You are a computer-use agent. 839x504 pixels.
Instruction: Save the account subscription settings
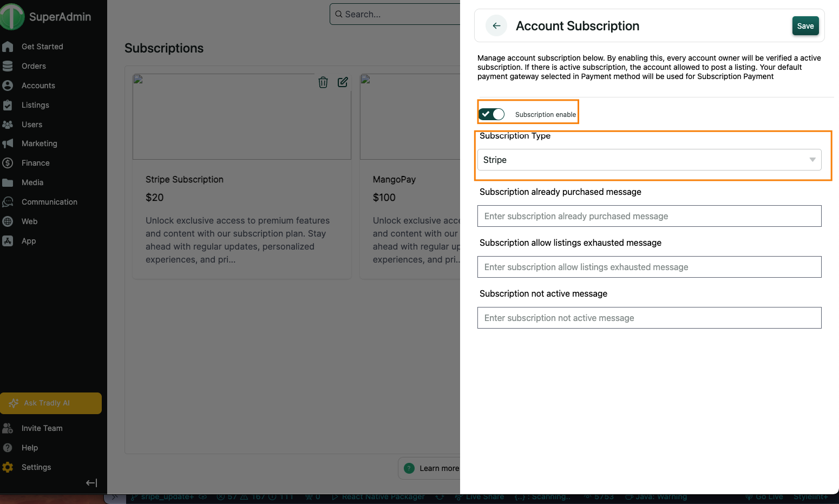[805, 26]
